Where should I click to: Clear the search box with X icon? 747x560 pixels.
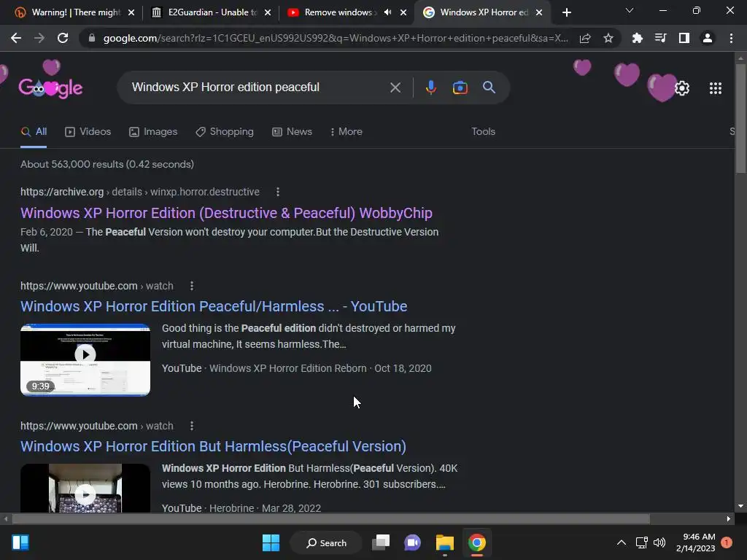(395, 87)
